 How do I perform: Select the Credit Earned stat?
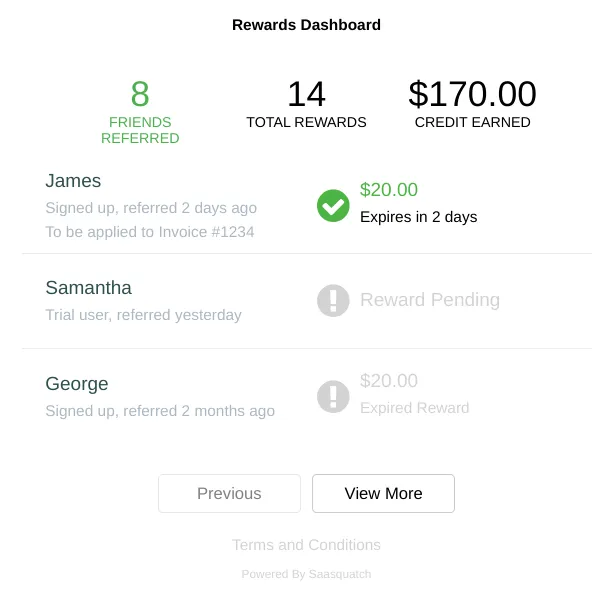point(473,104)
